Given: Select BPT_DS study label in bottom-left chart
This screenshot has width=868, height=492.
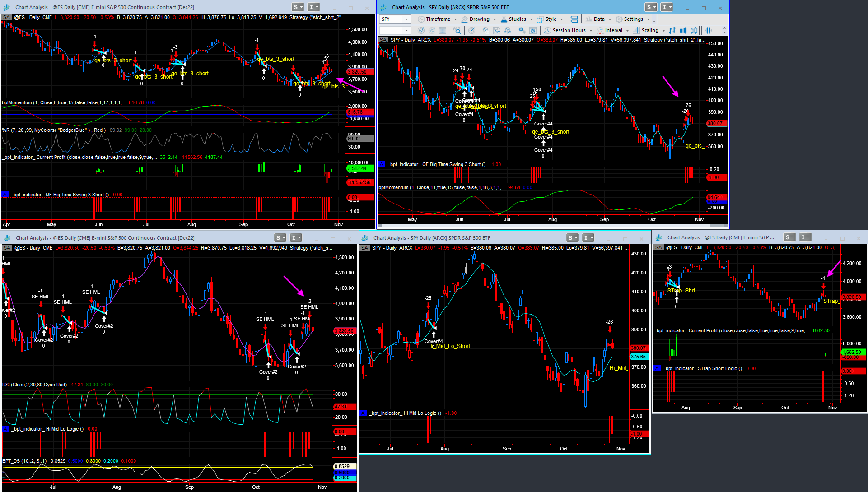Looking at the screenshot, I should point(24,461).
